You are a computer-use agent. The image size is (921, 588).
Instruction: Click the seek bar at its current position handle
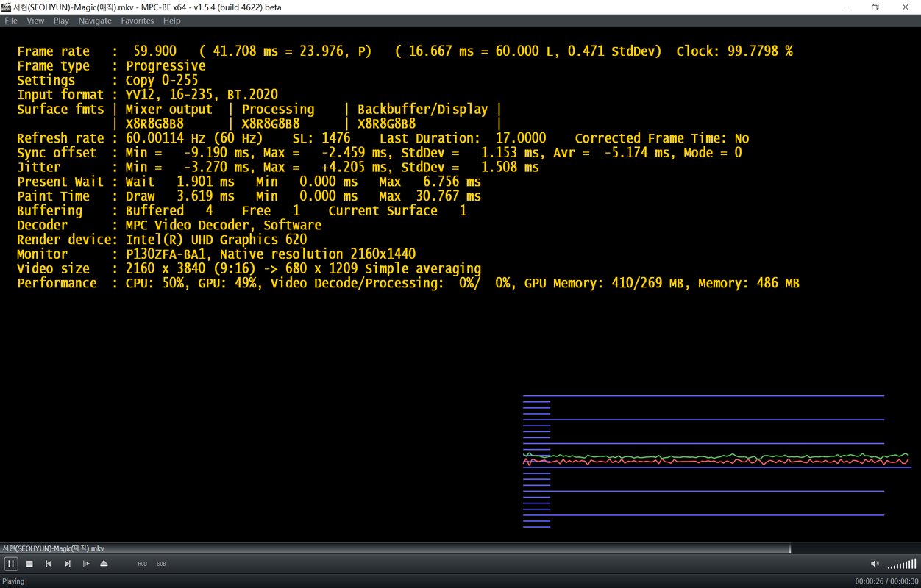coord(789,548)
